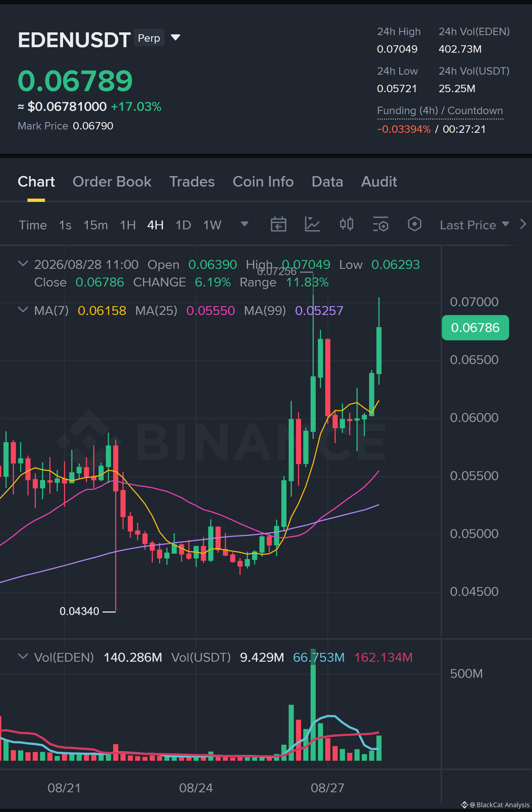Click the MA(99) value 0.05257
532x812 pixels.
(x=319, y=311)
